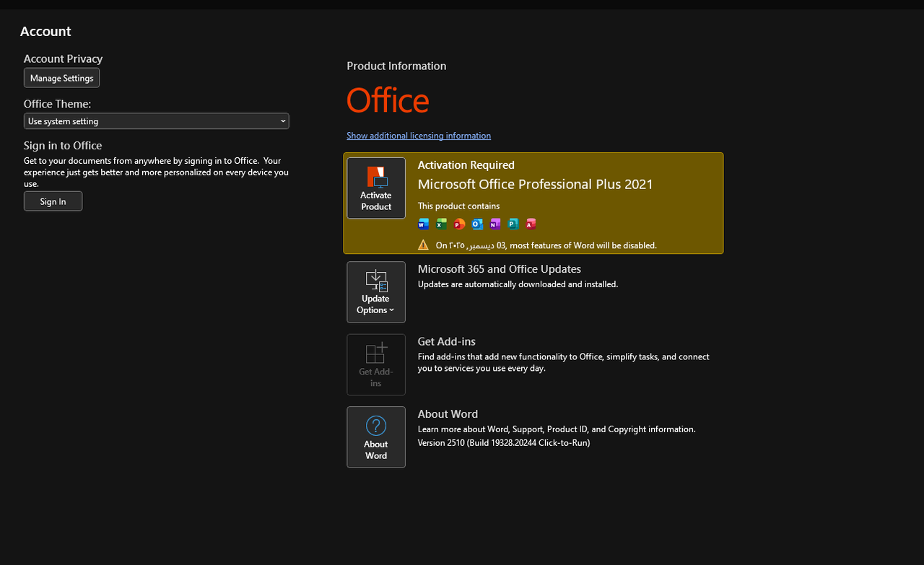924x565 pixels.
Task: Click the This product contains label
Action: [459, 206]
